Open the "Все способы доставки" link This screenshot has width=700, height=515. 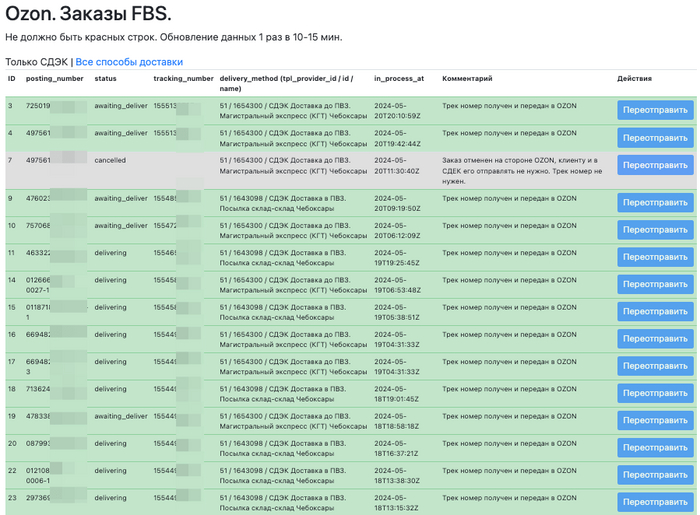(129, 62)
